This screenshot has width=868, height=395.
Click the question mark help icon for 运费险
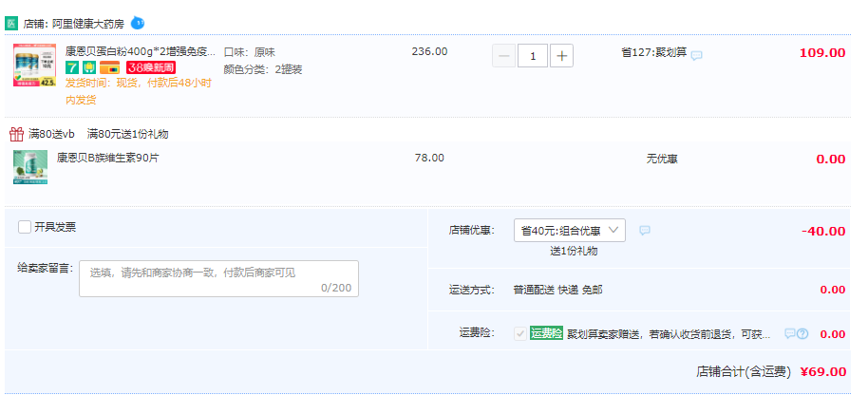(x=802, y=333)
